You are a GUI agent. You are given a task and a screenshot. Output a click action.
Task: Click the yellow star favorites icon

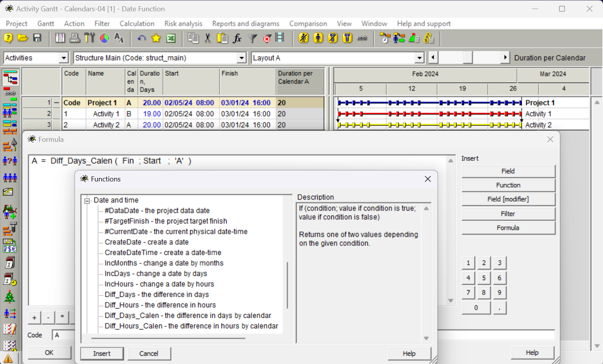coord(156,38)
